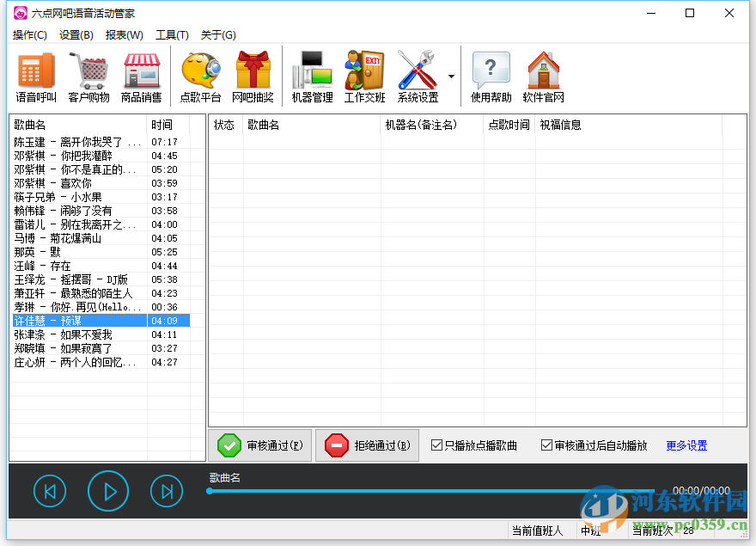Expand the dropdown arrow beside 系统设置

(451, 76)
